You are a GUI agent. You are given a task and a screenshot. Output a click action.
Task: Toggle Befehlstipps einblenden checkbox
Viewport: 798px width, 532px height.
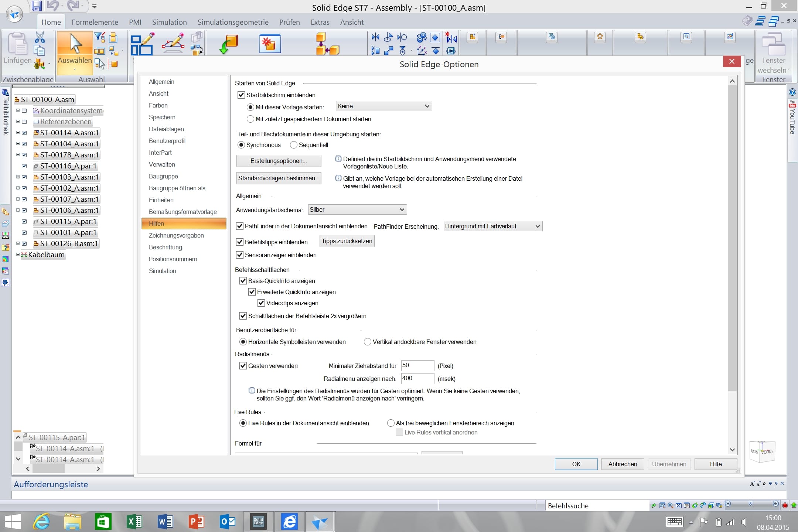tap(240, 242)
